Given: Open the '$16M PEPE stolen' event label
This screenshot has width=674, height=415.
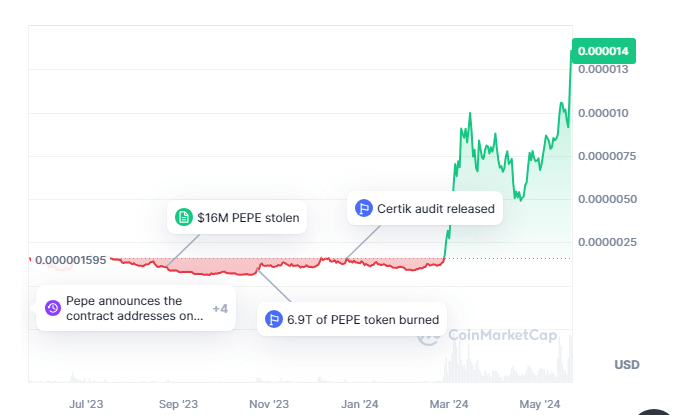Looking at the screenshot, I should [248, 217].
